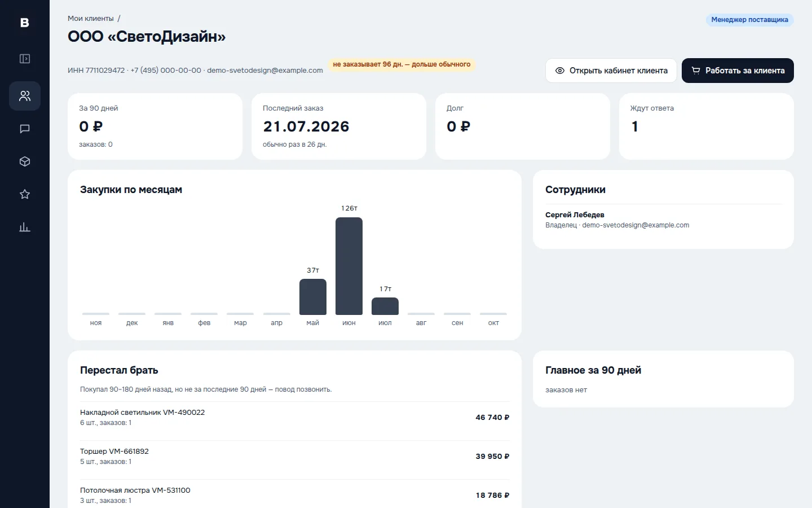Viewport: 812px width, 508px height.
Task: Select the июн bar in purchases chart
Action: pos(349,266)
